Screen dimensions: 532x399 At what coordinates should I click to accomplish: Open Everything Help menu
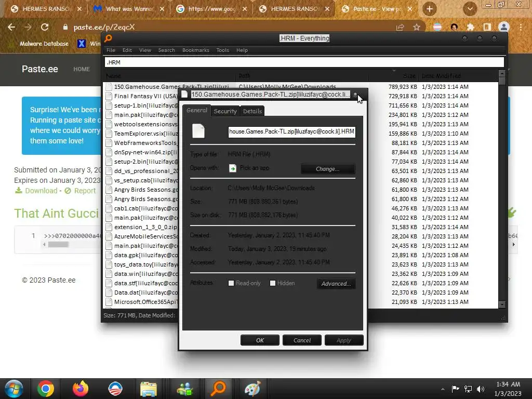242,50
